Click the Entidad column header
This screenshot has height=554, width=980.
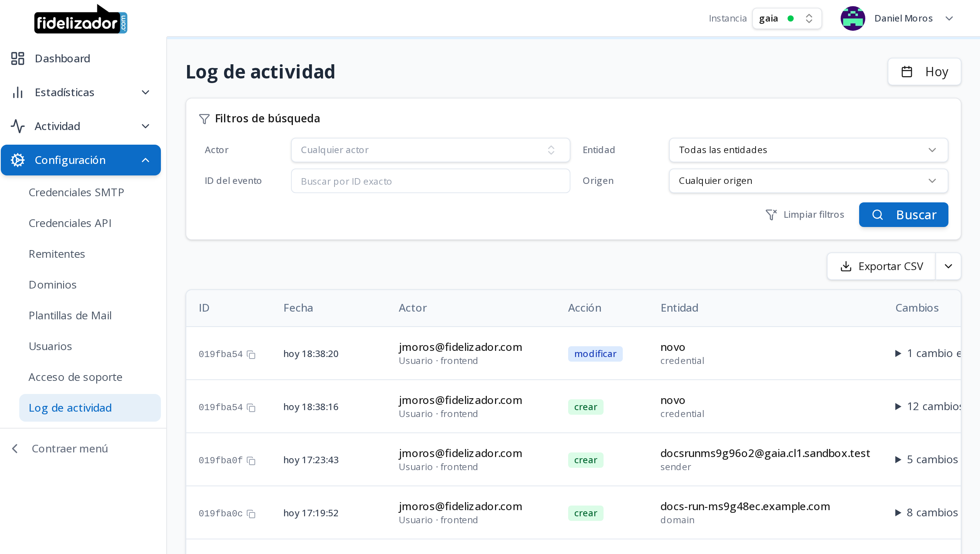pyautogui.click(x=679, y=308)
